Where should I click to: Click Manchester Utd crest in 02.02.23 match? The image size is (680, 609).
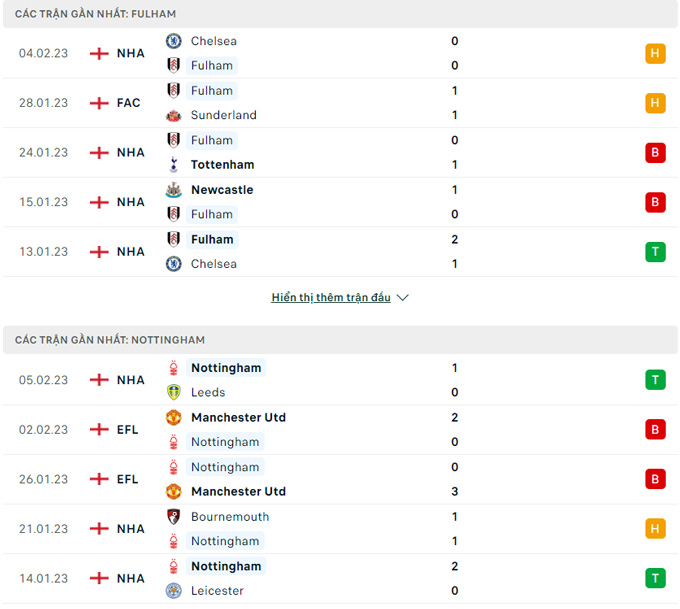(173, 417)
